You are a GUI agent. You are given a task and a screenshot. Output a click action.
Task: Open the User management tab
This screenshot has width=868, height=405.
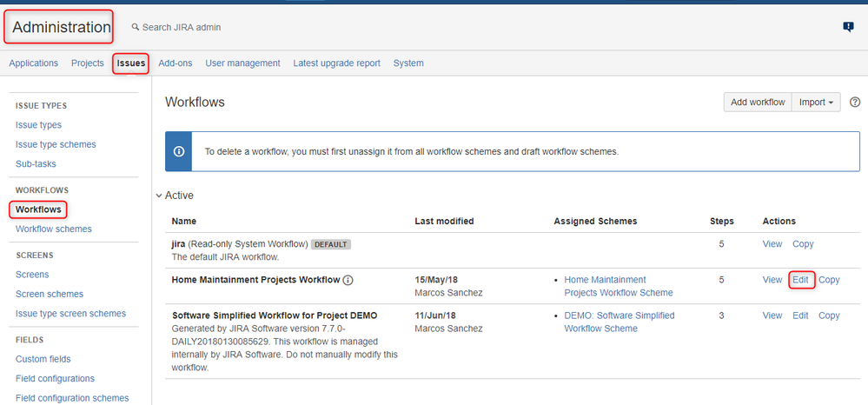click(242, 63)
